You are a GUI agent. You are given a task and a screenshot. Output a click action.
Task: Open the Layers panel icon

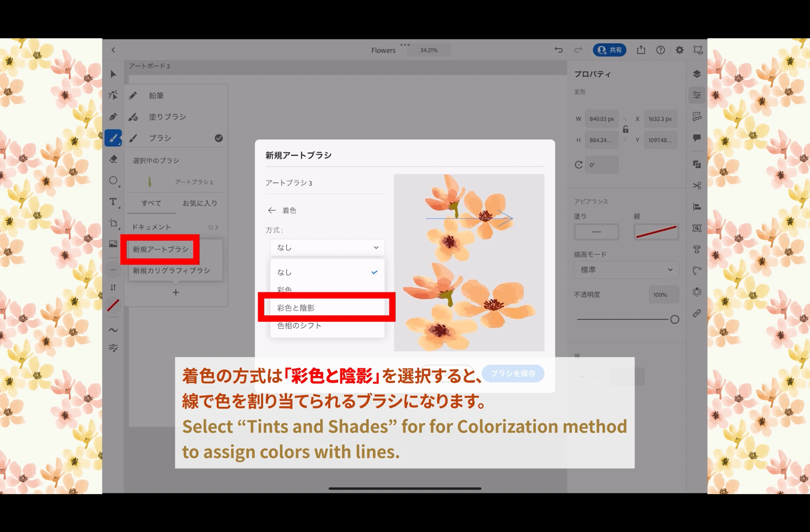[x=697, y=74]
